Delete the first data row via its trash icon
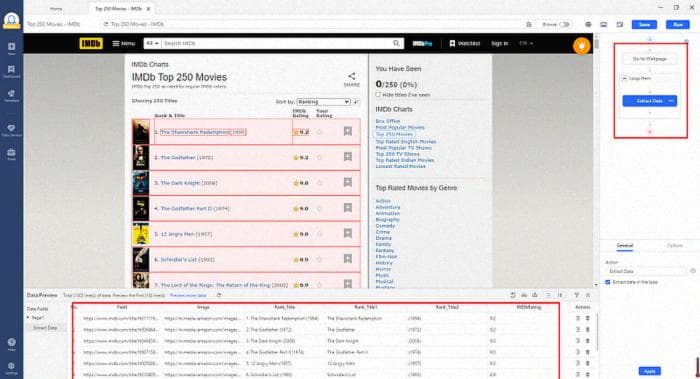Screen dimensions: 700x379 (x=588, y=318)
